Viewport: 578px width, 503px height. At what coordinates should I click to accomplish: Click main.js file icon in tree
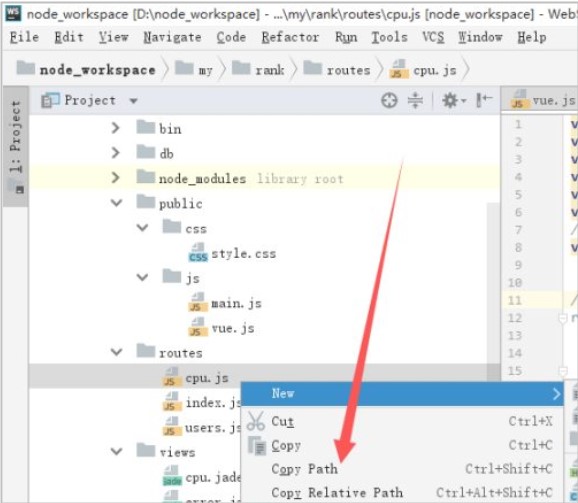[198, 303]
